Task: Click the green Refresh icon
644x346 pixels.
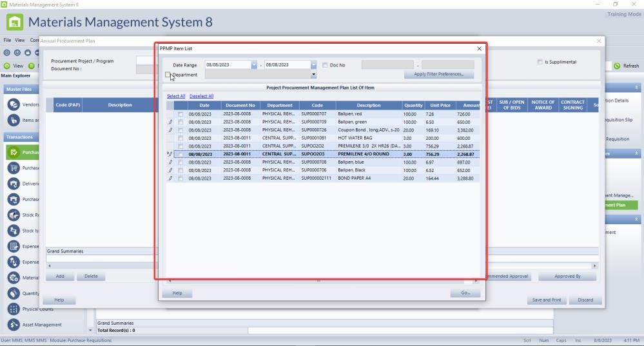Action: click(617, 66)
